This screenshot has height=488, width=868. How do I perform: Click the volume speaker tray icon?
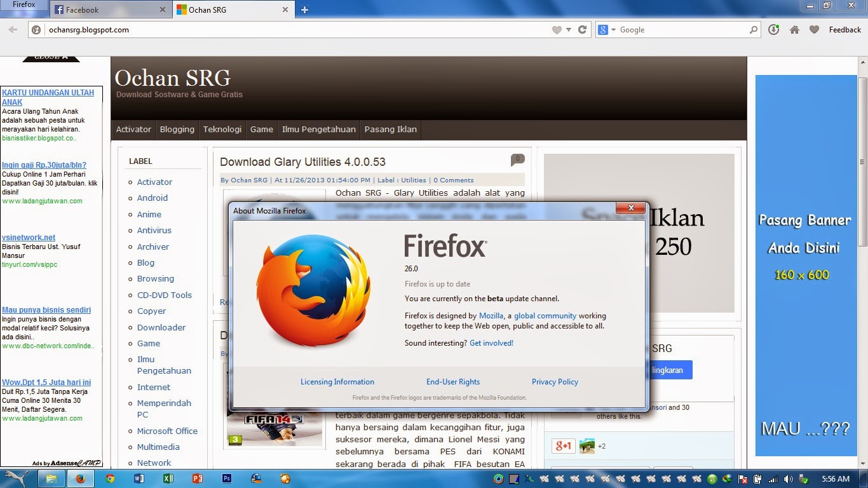(x=788, y=479)
